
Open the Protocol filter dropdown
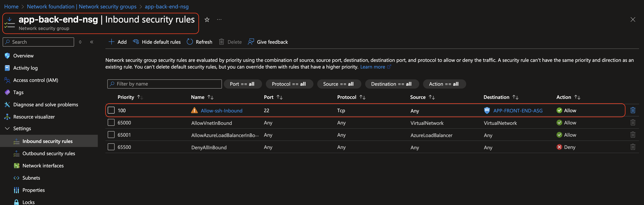click(x=289, y=84)
